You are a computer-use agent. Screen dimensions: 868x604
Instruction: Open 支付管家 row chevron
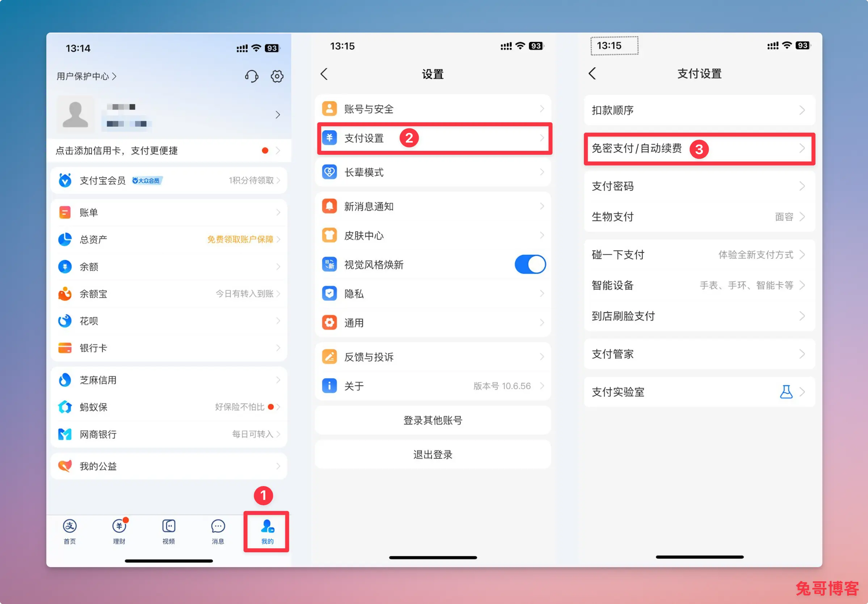point(802,354)
